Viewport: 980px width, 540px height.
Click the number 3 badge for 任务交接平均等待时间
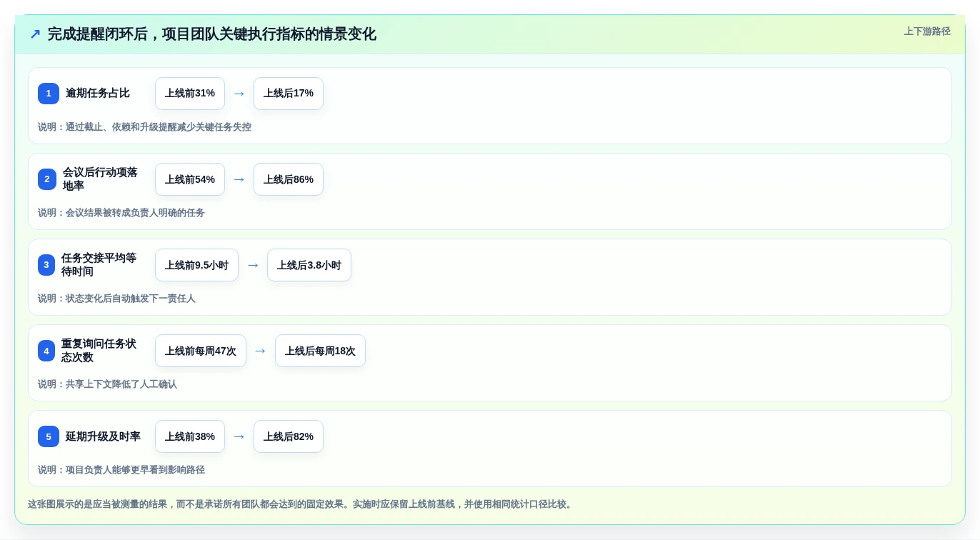click(46, 265)
